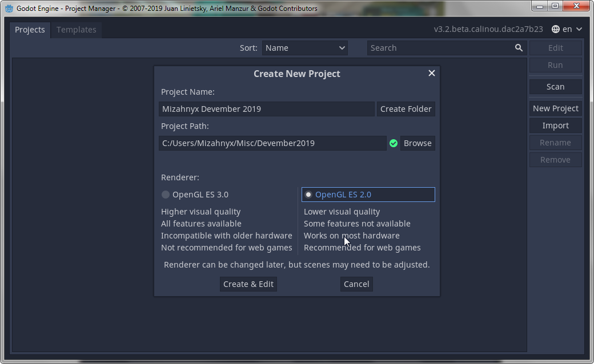Viewport: 594px width, 364px height.
Task: Click the 'Create New Project' dialog title
Action: tap(296, 74)
